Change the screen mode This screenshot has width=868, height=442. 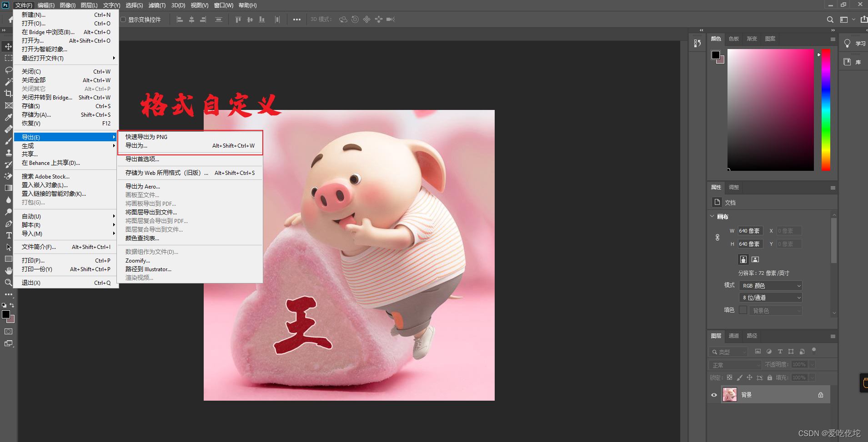(x=8, y=343)
